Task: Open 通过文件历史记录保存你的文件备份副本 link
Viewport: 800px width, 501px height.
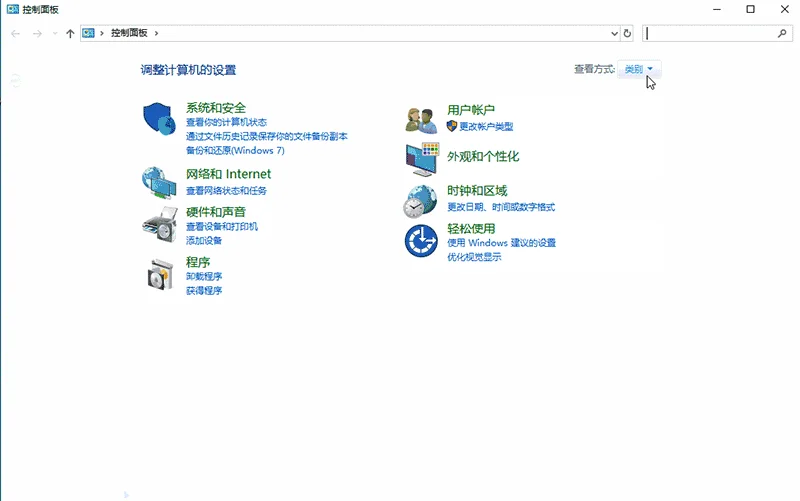Action: point(266,136)
